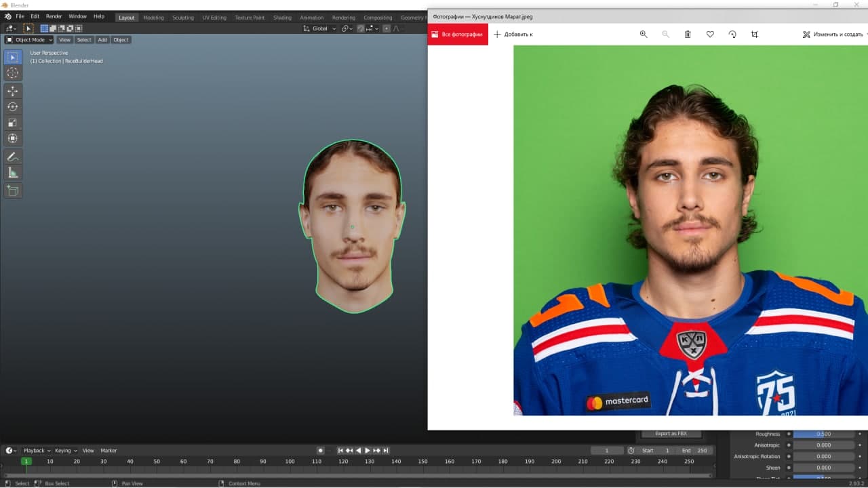Open the pivot point dropdown

[347, 28]
